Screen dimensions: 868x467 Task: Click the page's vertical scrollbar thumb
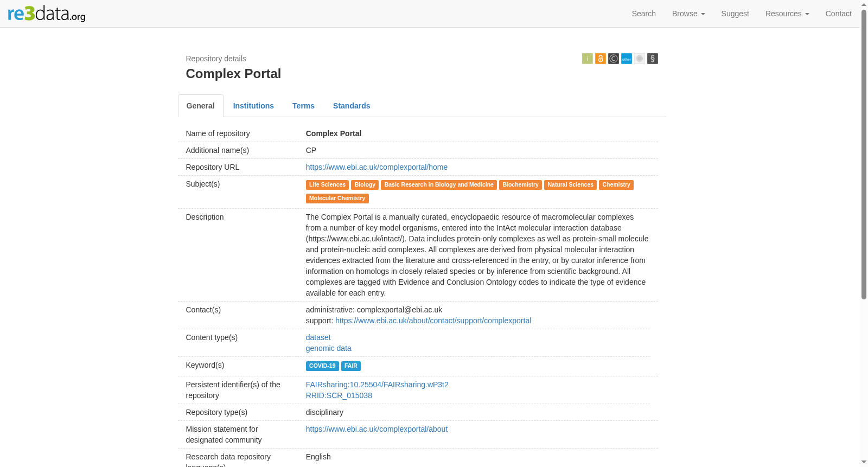click(864, 155)
